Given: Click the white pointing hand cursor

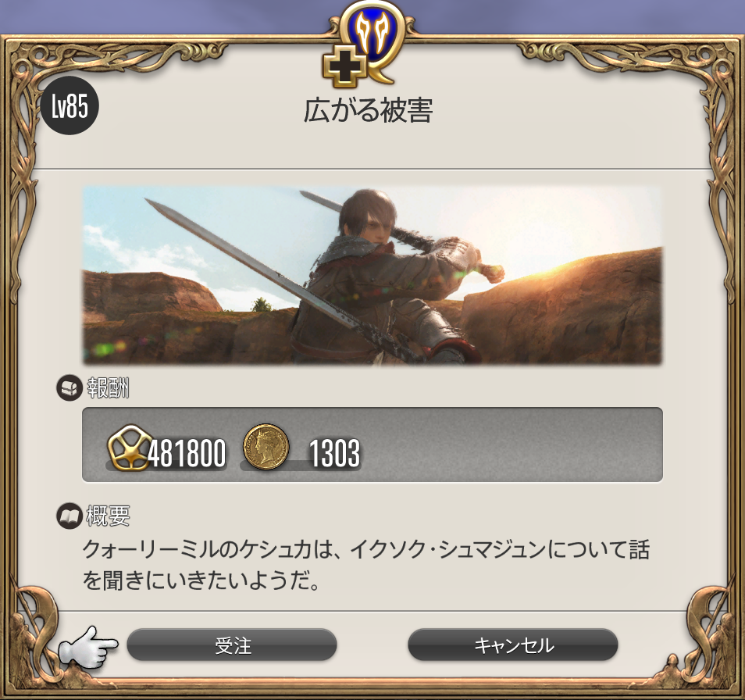Looking at the screenshot, I should click(x=87, y=647).
